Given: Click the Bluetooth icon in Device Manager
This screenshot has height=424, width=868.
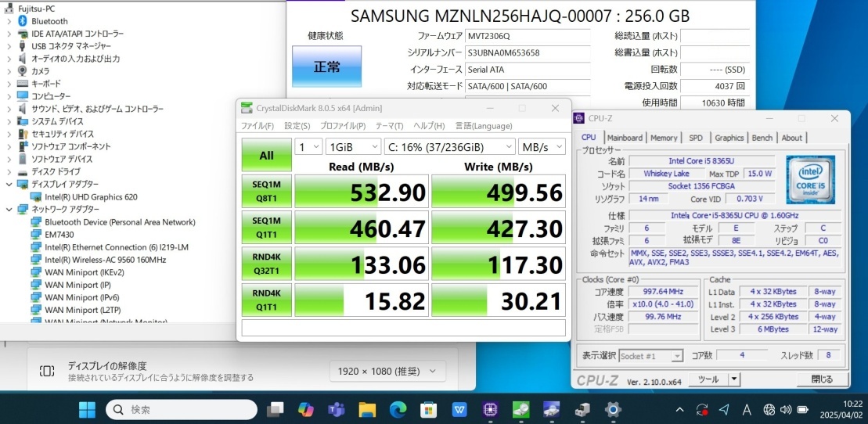Looking at the screenshot, I should [23, 21].
